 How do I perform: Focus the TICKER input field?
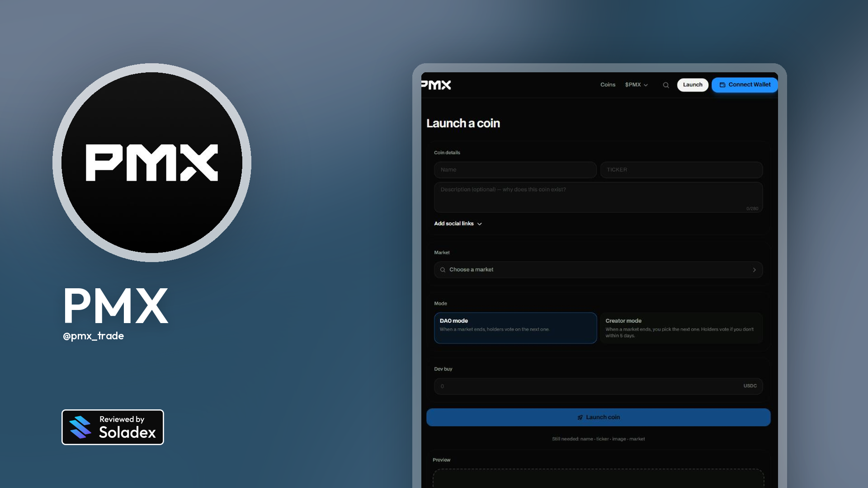[681, 170]
